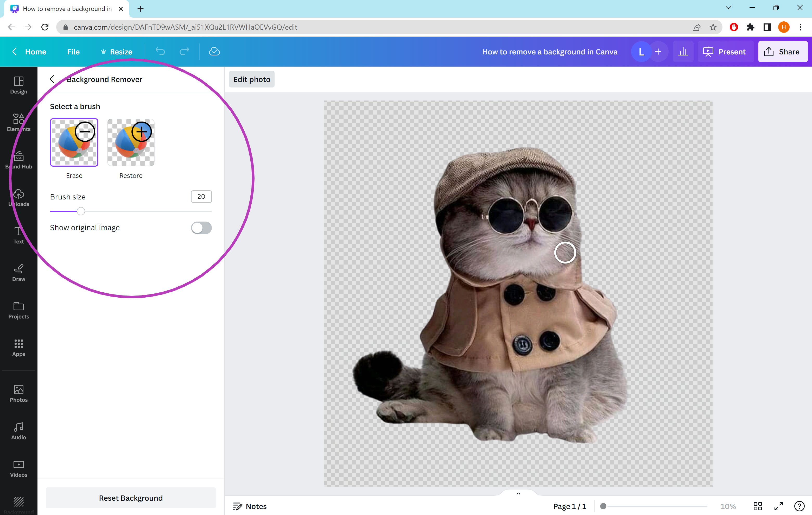Screen dimensions: 812x515
Task: Click the Reset Background button
Action: pos(131,498)
